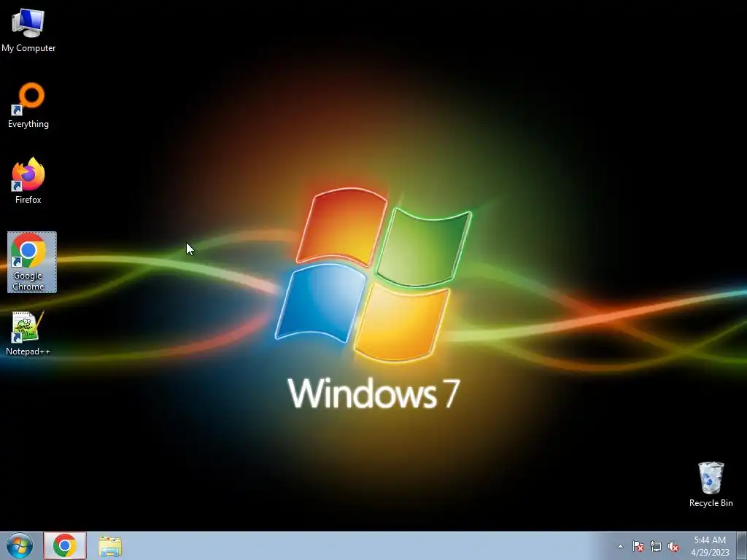The height and width of the screenshot is (560, 747).
Task: Select the Google Chrome desktop shortcut
Action: click(32, 262)
